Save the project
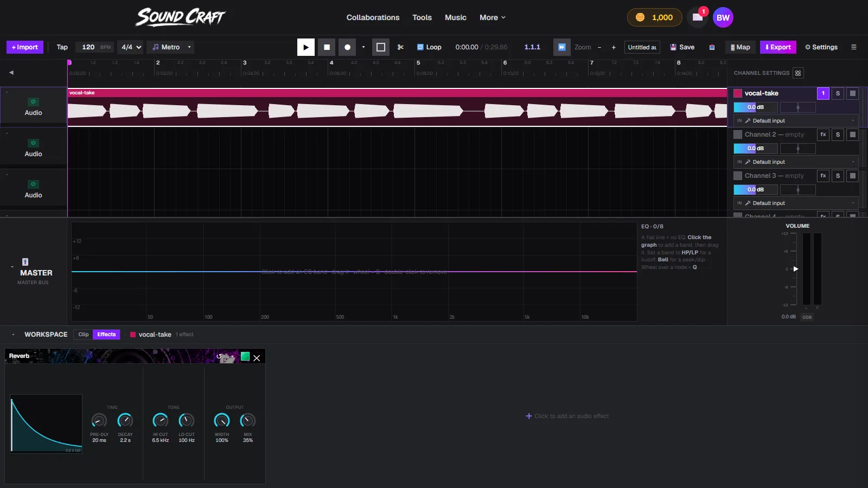The image size is (868, 488). (682, 47)
